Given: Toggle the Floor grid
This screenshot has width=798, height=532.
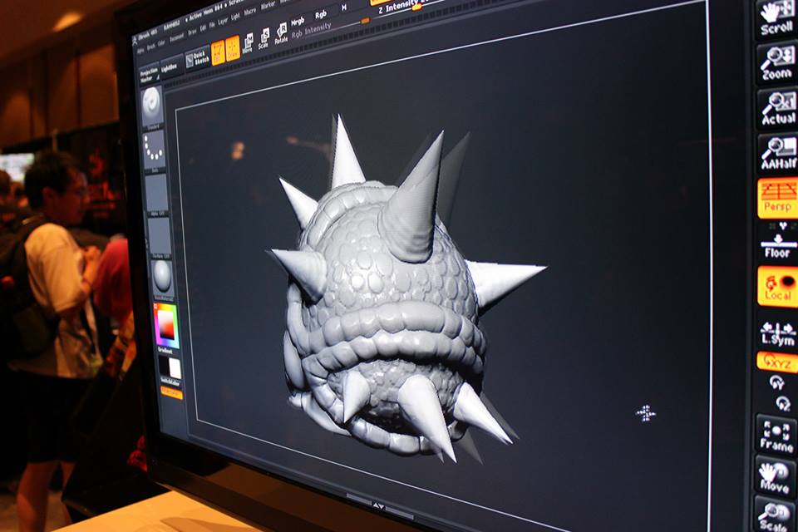Looking at the screenshot, I should 777,246.
